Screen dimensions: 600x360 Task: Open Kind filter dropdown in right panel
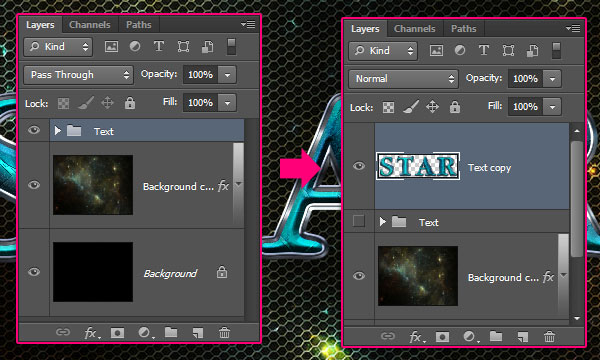(x=383, y=51)
